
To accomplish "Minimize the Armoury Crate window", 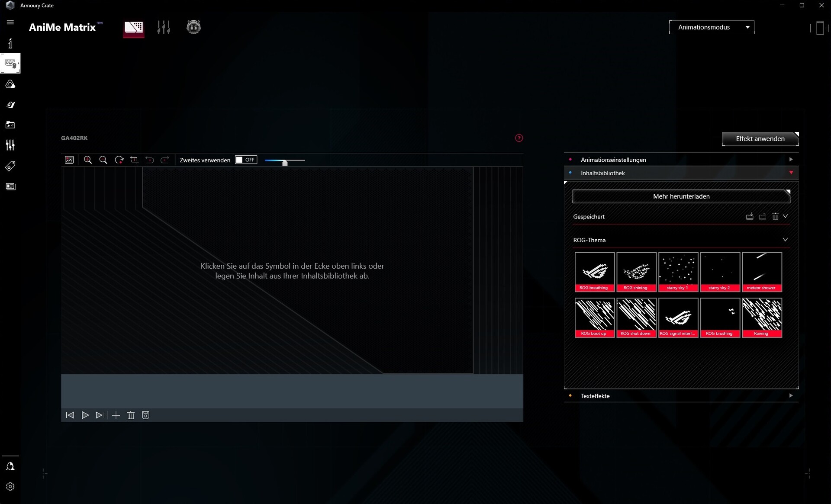I will coord(782,5).
